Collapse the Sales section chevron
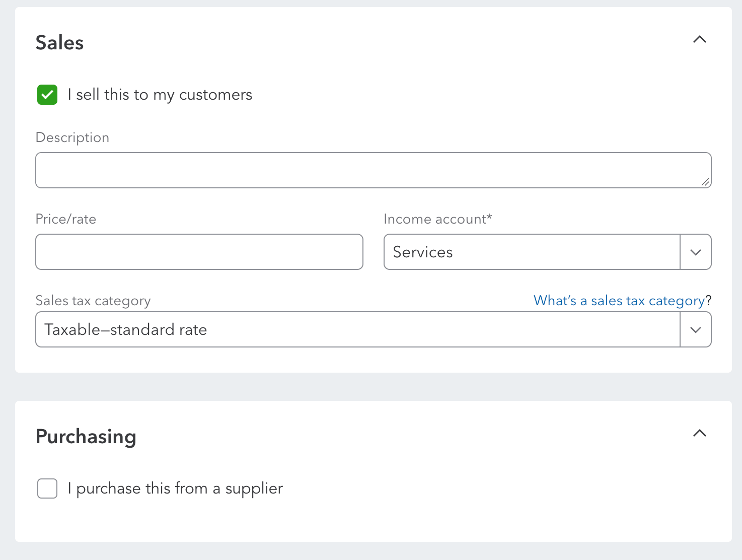Viewport: 742px width, 560px height. (x=700, y=39)
